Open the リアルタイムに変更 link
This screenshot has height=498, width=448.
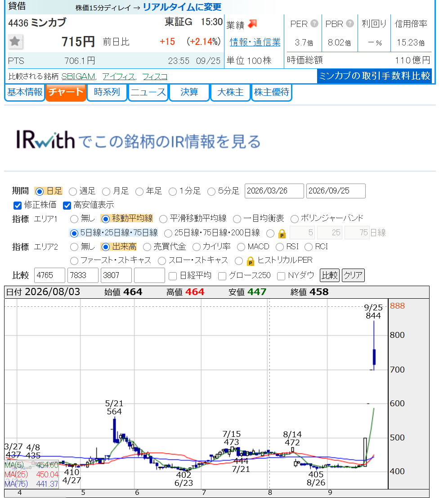coord(182,7)
